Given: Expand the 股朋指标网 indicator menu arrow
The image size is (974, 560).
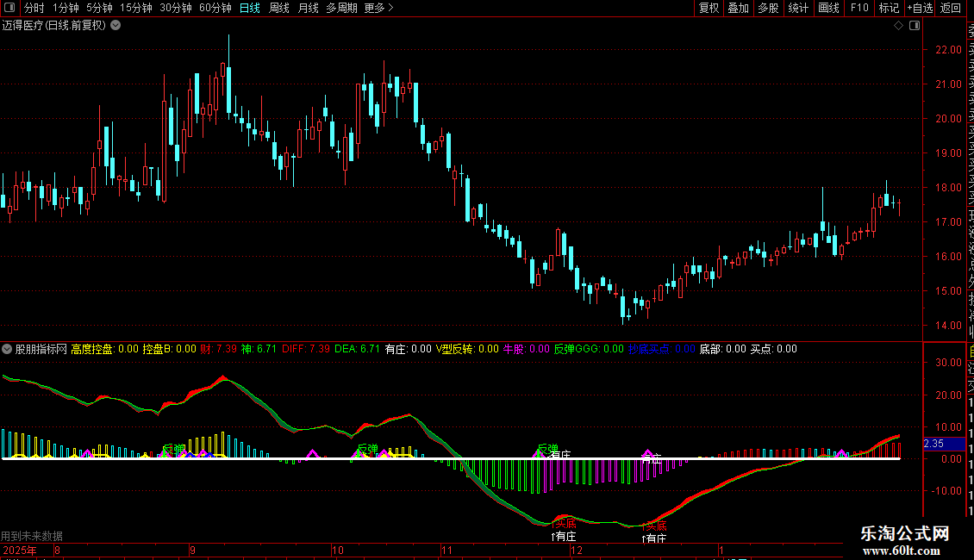Looking at the screenshot, I should pos(8,349).
